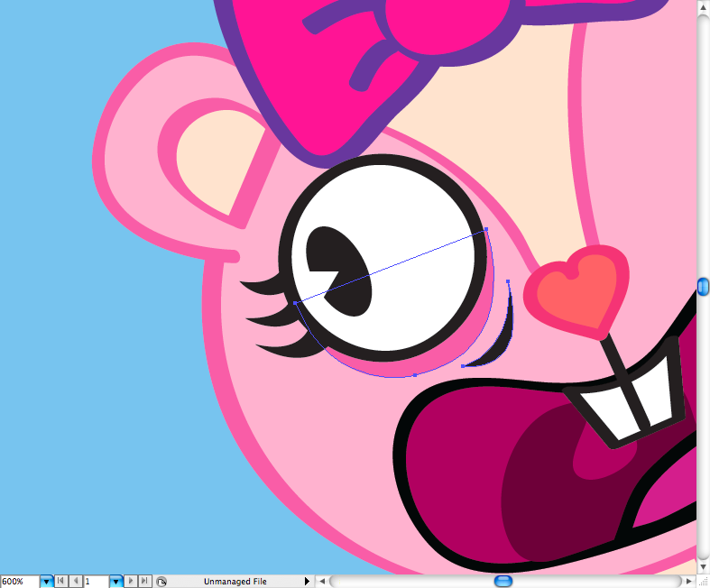Go to the next artboard

point(131,582)
